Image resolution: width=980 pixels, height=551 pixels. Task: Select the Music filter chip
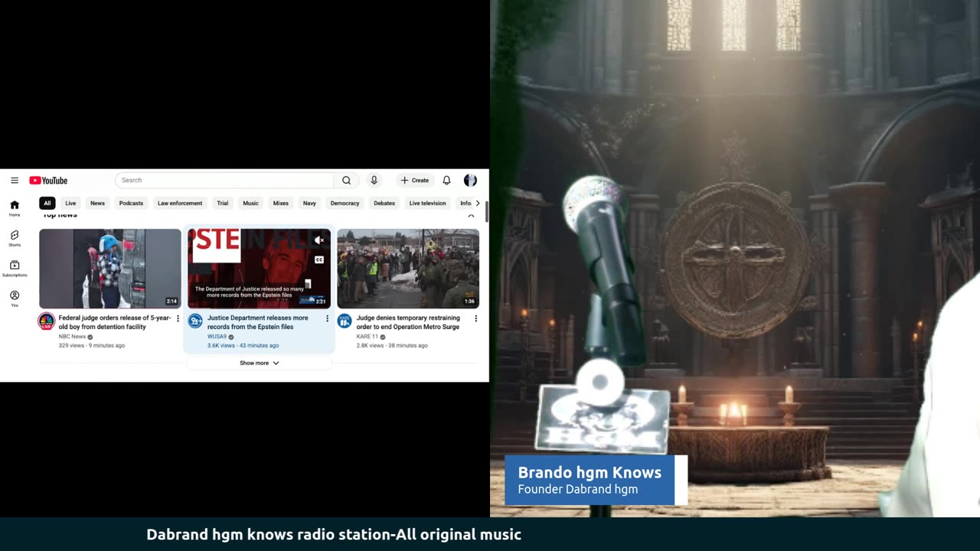251,204
